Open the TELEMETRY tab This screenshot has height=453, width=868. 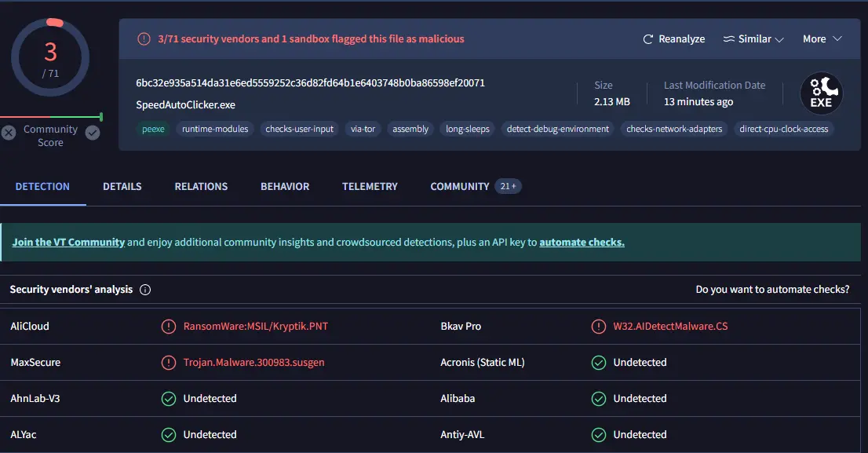[x=370, y=187]
